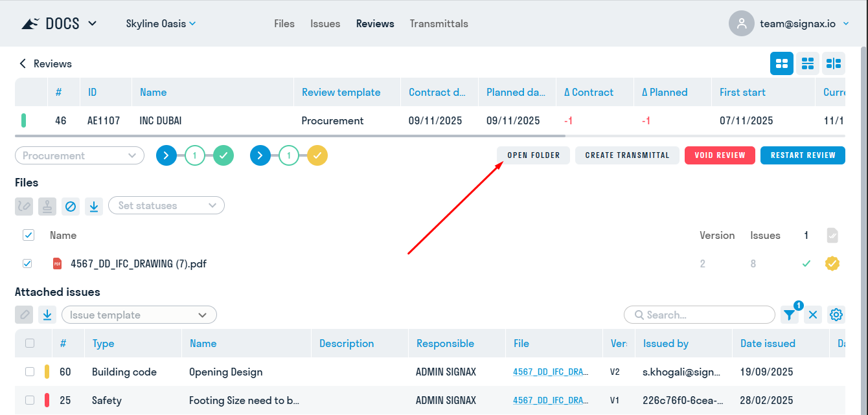Click the Opening Design issue name

pyautogui.click(x=225, y=372)
